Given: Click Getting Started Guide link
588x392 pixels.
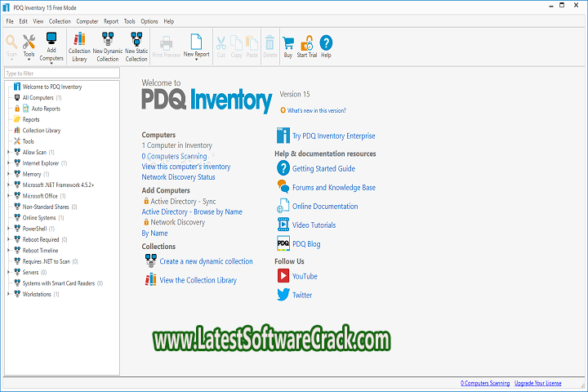Looking at the screenshot, I should tap(323, 169).
